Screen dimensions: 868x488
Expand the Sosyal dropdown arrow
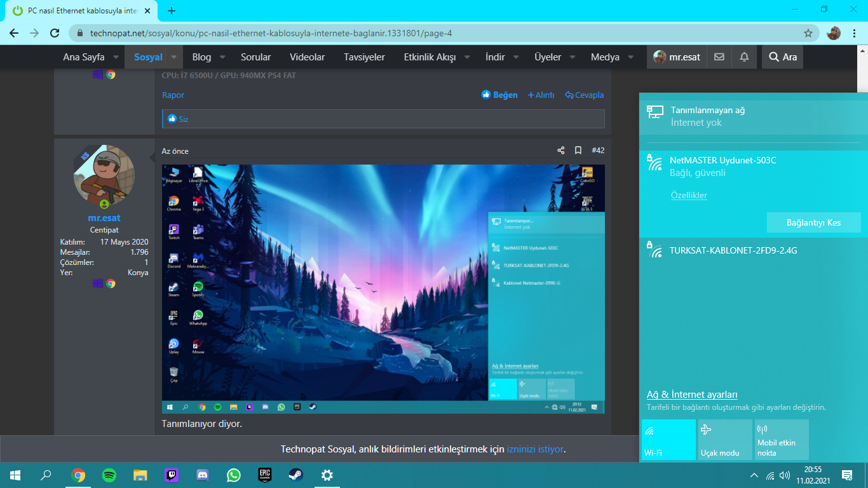pos(174,57)
